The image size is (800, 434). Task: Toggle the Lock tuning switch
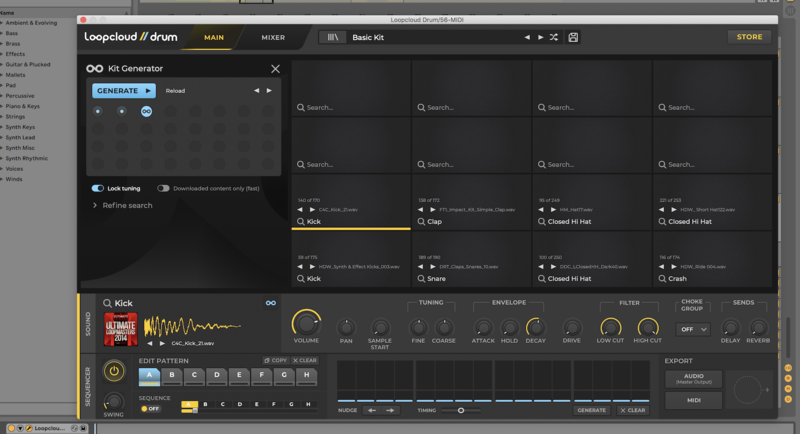(98, 188)
